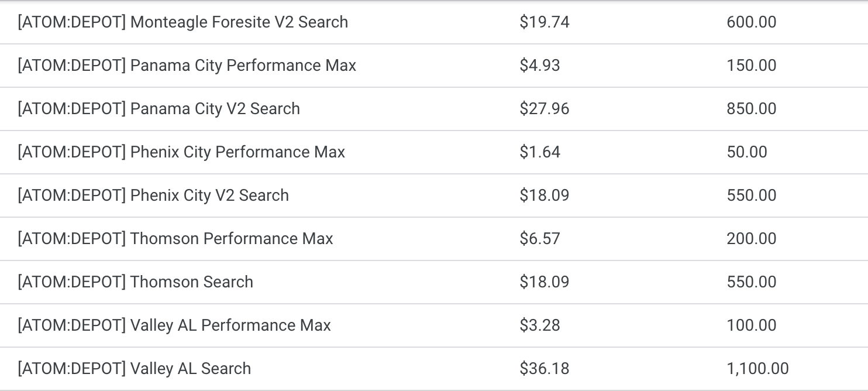Select the 1,100.00 value cell

(757, 369)
